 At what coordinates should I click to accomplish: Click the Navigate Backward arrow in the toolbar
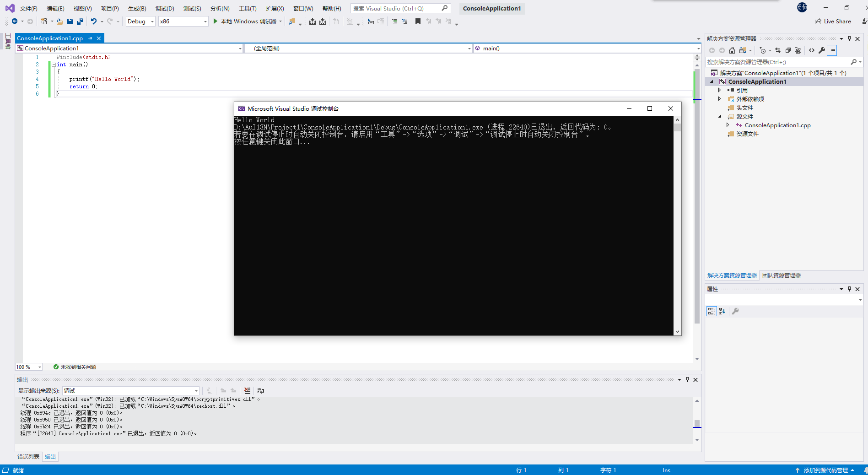15,22
